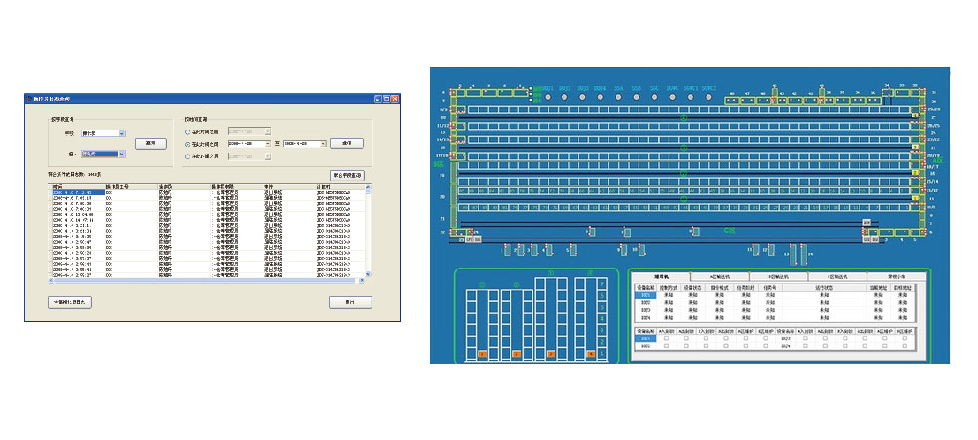Click the log table's vertical scrollbar up arrow

pos(368,187)
